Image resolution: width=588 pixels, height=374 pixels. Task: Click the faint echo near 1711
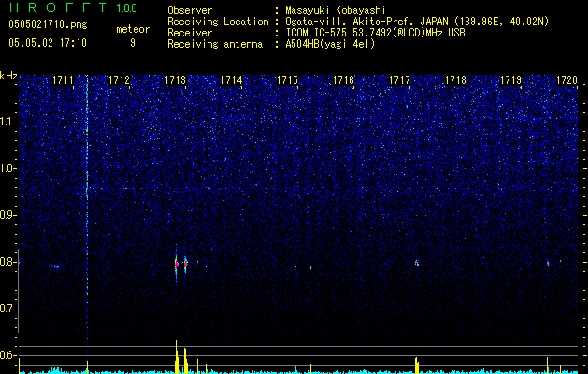[x=56, y=266]
